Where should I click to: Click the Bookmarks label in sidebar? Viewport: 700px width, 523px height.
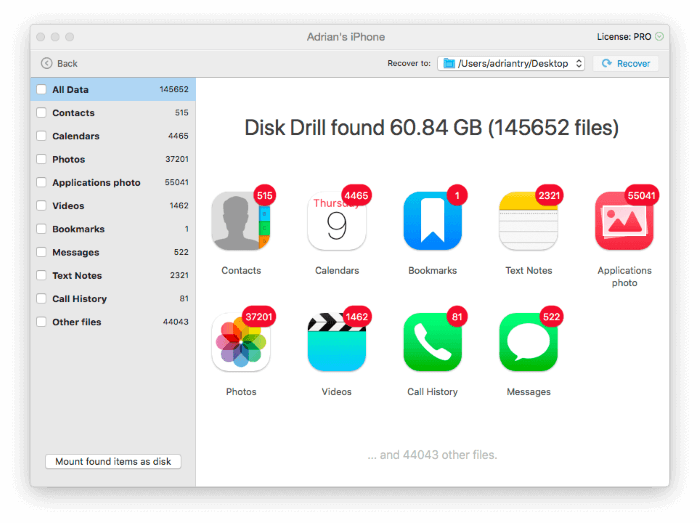tap(78, 229)
